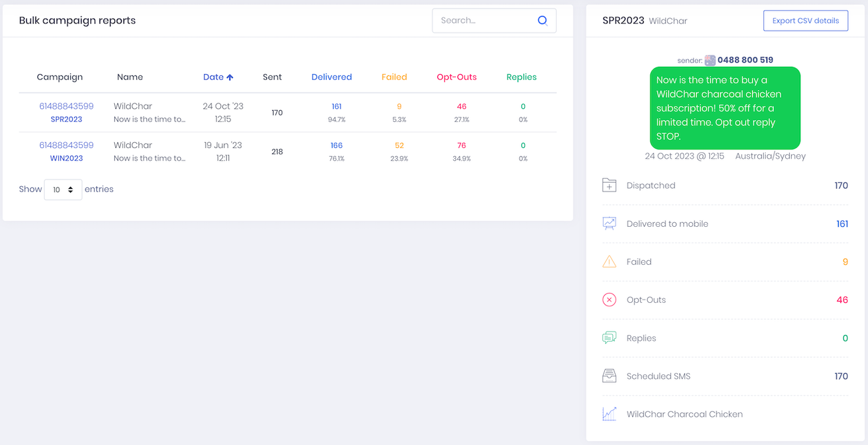The width and height of the screenshot is (868, 445).
Task: Click the Export CSV details button
Action: [x=805, y=20]
